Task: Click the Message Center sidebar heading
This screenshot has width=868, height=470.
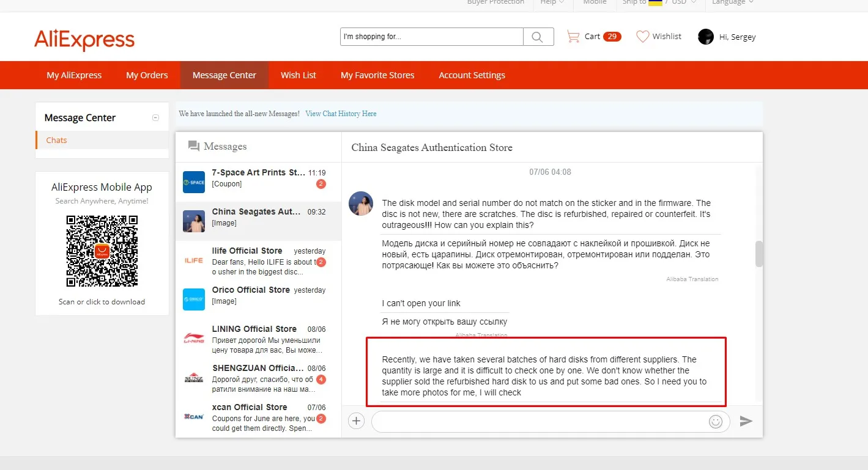Action: [x=80, y=118]
